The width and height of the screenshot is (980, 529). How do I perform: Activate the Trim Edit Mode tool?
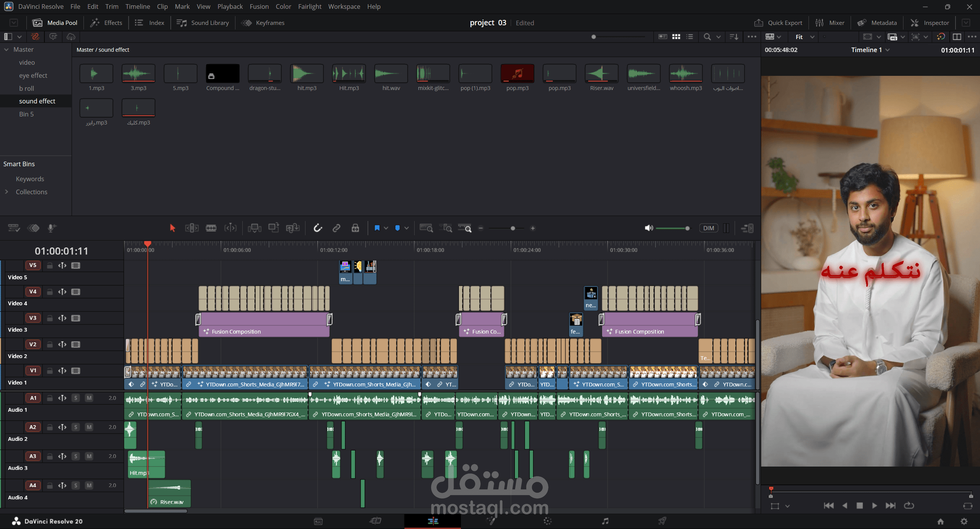point(192,228)
